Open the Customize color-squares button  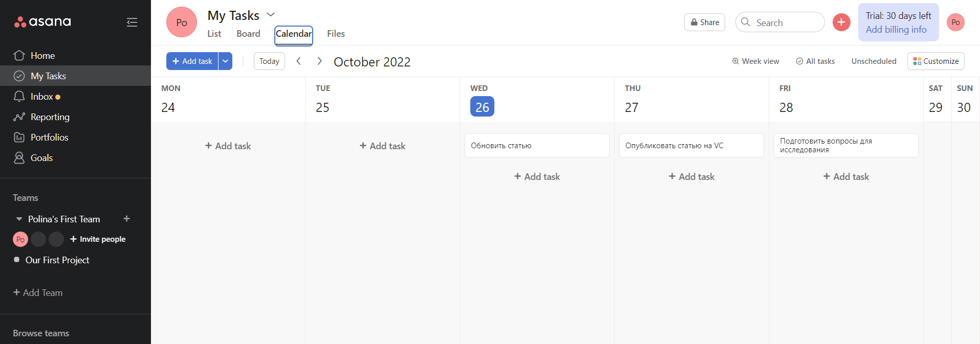tap(935, 61)
